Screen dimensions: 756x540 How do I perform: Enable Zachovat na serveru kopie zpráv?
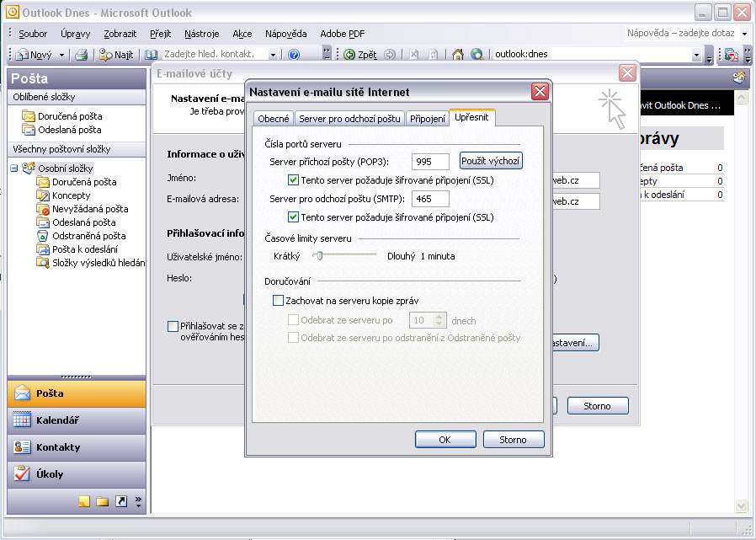(x=279, y=300)
